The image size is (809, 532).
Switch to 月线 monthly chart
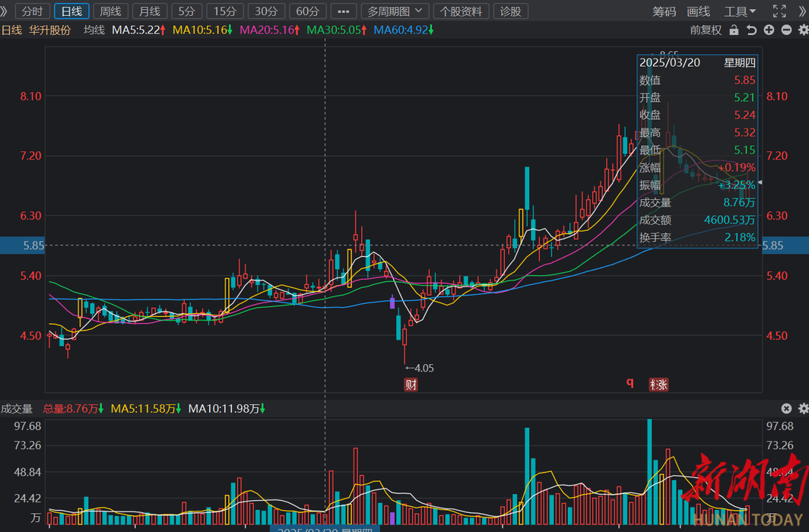[150, 11]
